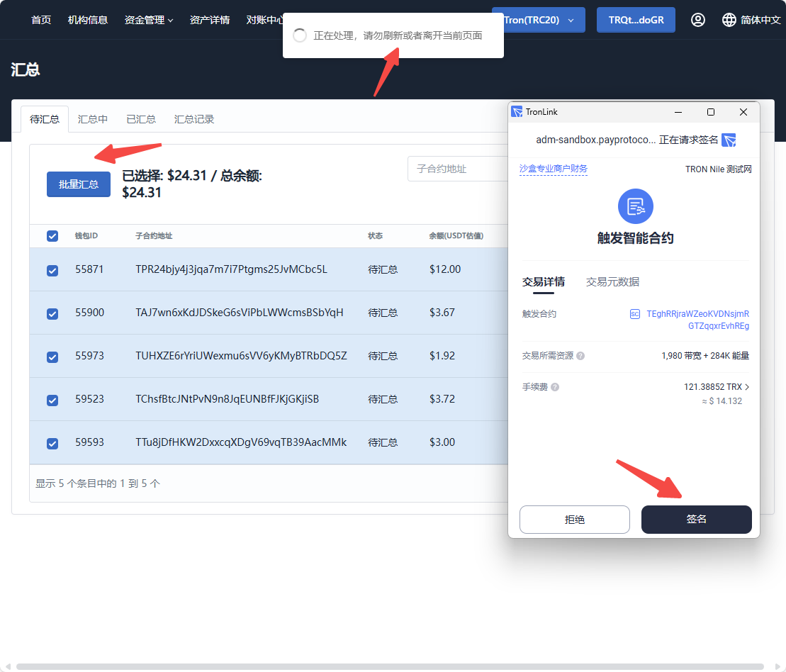Click the TronLink wallet icon beside 正在请求签名

point(729,140)
